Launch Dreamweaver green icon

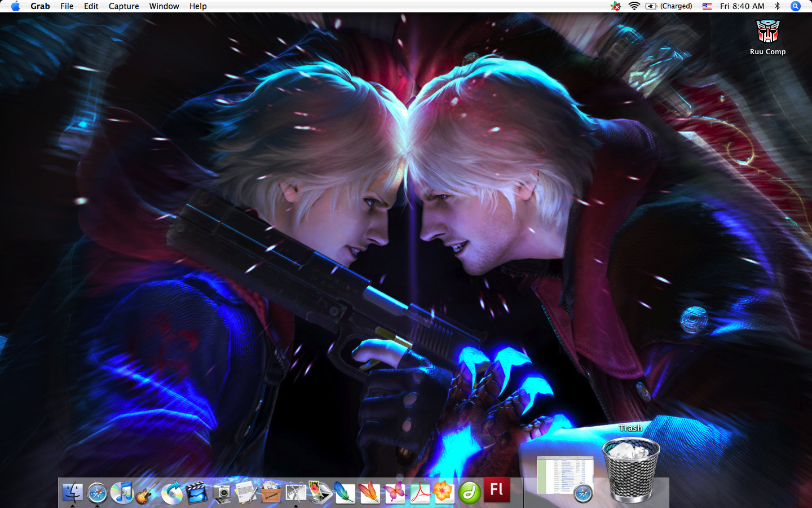469,493
